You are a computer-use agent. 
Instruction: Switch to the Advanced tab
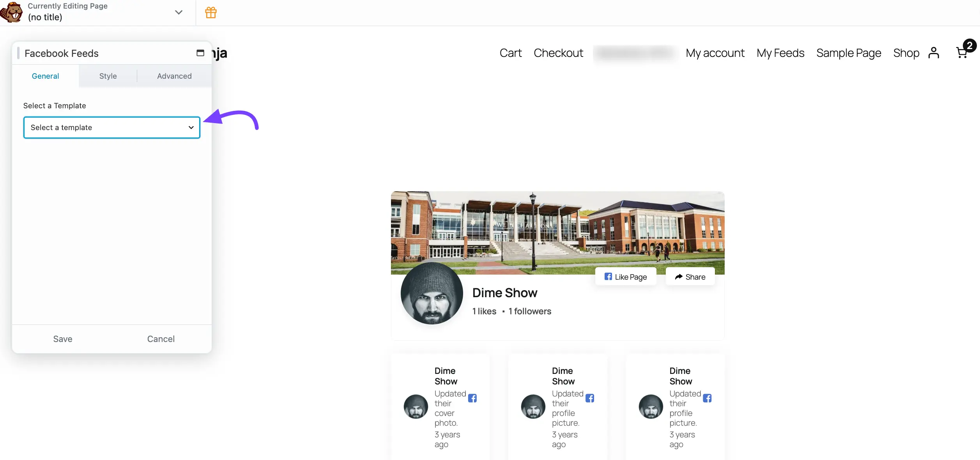pos(174,76)
